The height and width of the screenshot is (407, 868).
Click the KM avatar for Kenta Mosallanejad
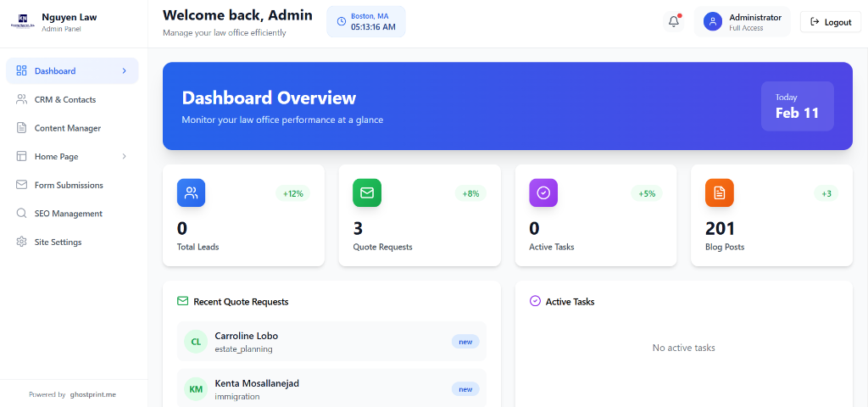[196, 389]
